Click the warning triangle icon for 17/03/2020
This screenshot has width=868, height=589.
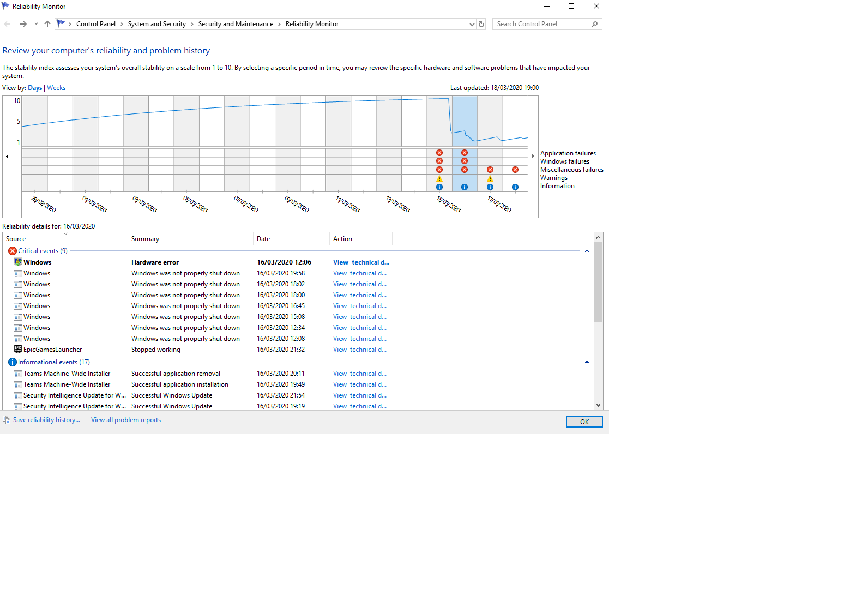click(x=490, y=178)
